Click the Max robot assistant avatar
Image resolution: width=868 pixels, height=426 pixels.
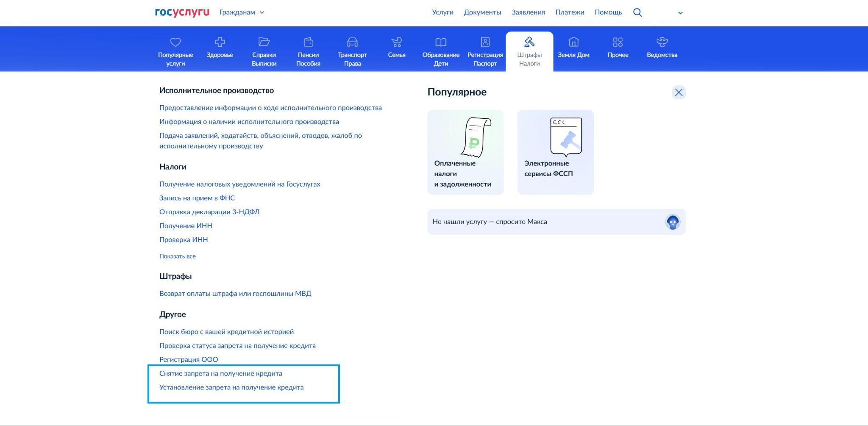672,222
